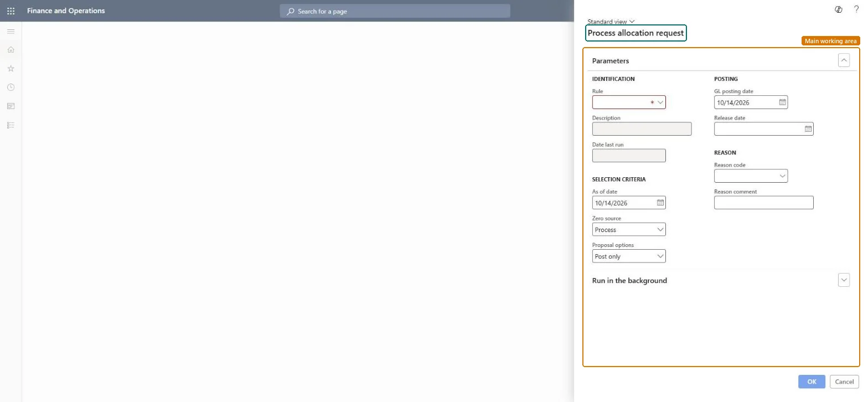
Task: Open the Copilot icon in the header
Action: click(x=838, y=9)
